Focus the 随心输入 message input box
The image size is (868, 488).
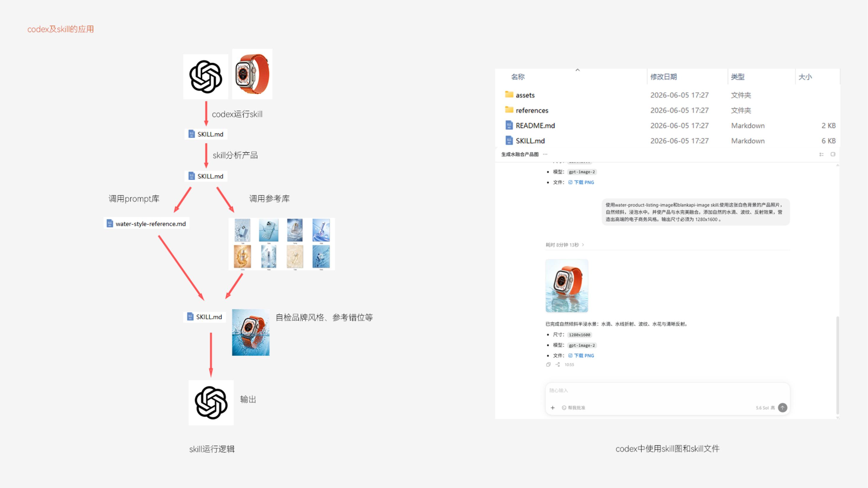[667, 391]
